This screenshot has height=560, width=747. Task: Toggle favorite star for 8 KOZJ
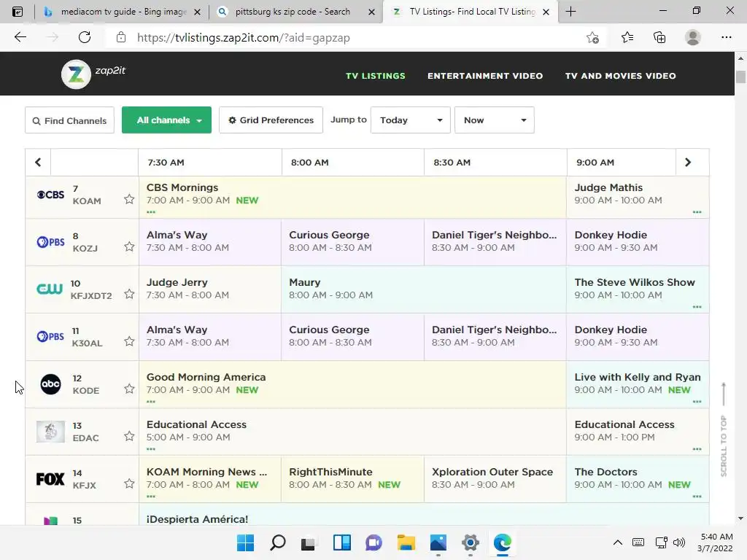click(129, 246)
